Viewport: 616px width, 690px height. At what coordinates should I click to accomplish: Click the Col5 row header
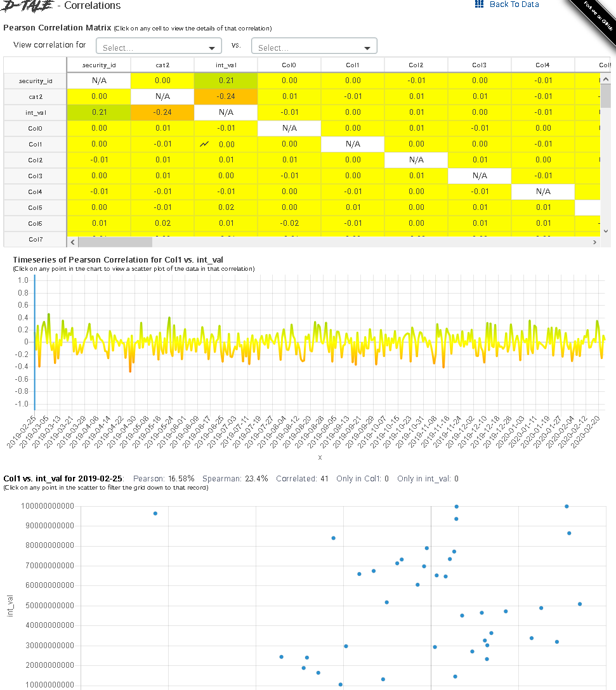point(36,207)
